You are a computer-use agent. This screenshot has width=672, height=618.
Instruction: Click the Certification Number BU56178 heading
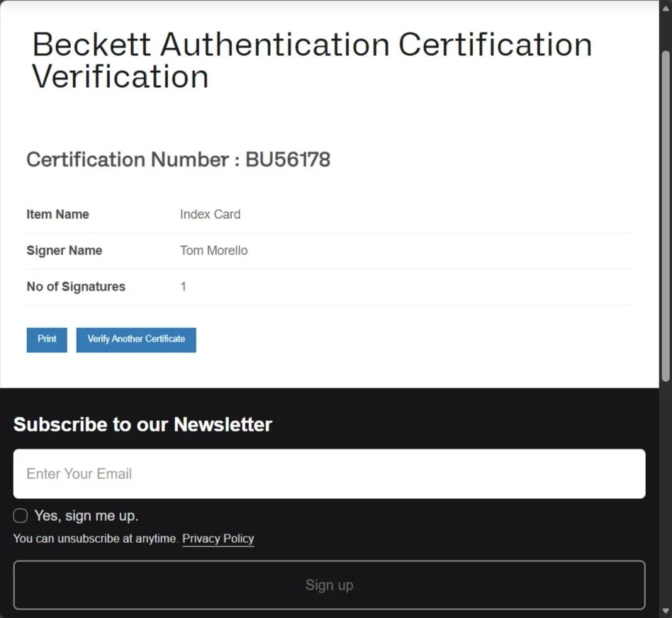point(179,159)
